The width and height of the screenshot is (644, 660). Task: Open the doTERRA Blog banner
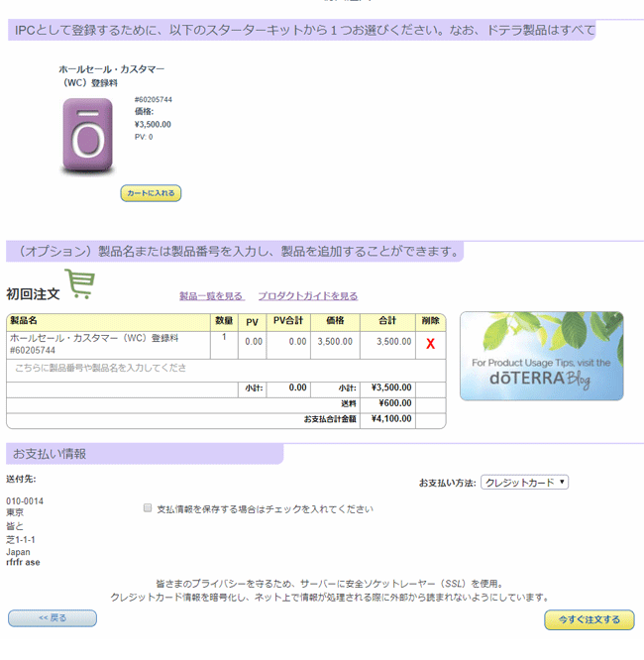pos(541,356)
